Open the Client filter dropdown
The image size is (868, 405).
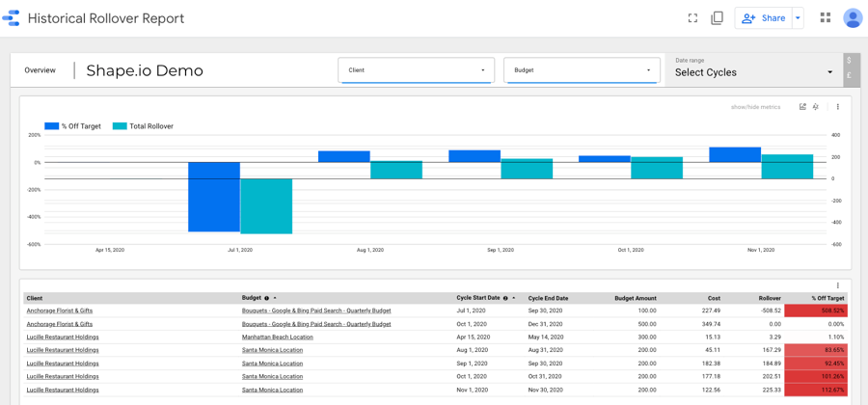pos(416,70)
